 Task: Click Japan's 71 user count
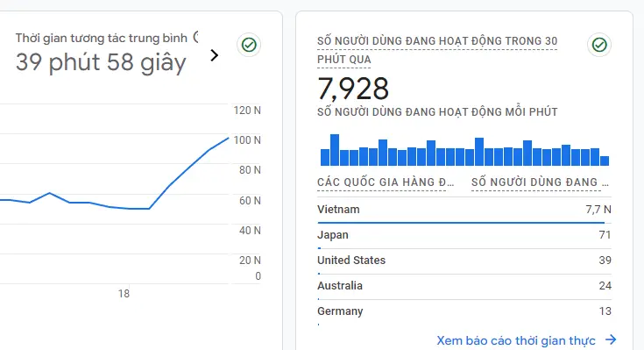click(605, 235)
